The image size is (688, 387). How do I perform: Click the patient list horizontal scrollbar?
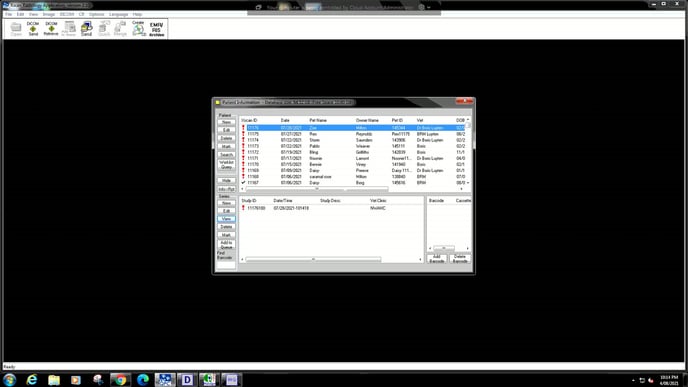[317, 189]
